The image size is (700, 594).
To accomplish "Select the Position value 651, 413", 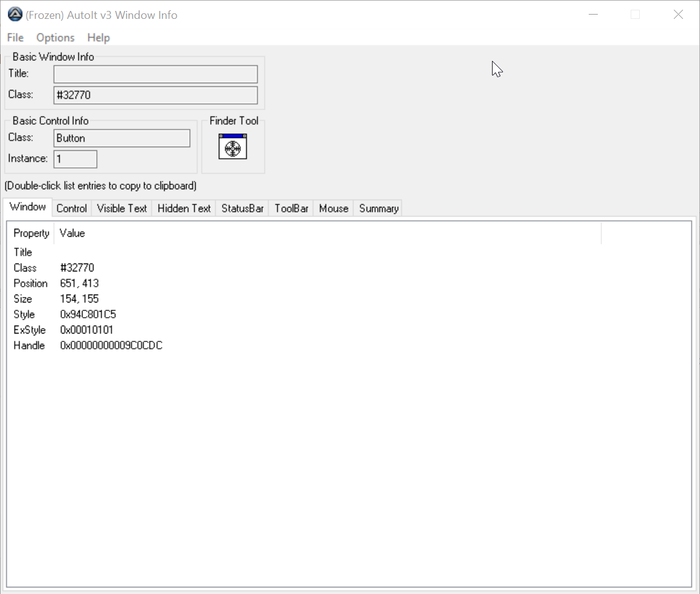I will pyautogui.click(x=80, y=284).
